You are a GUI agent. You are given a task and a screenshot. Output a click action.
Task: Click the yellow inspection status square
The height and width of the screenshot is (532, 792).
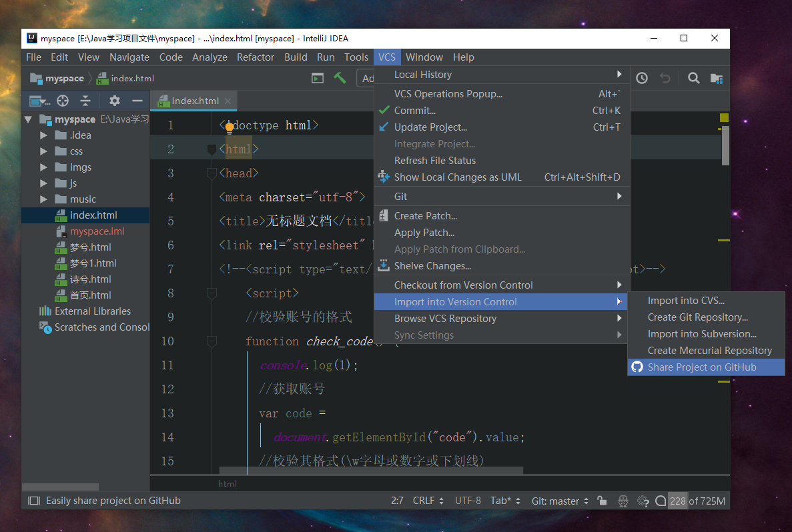(x=724, y=117)
